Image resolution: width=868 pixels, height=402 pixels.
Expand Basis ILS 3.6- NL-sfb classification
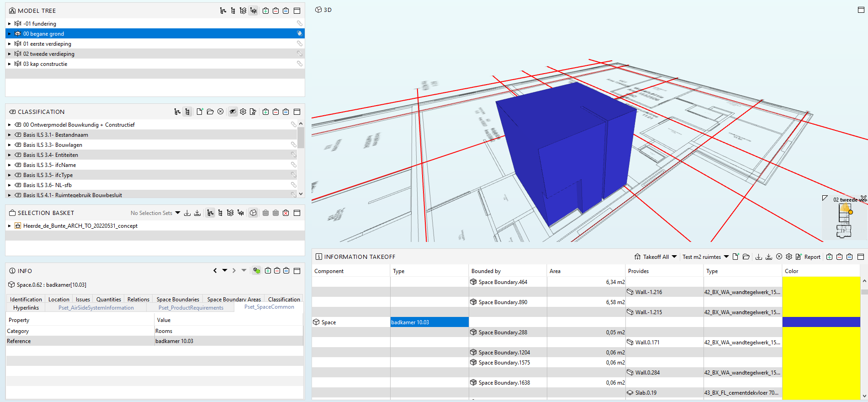coord(9,185)
